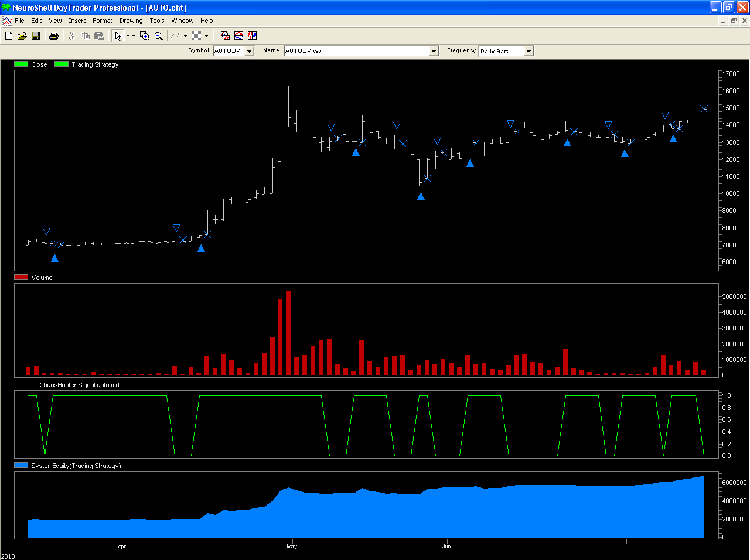Click the Copy icon in toolbar
750x560 pixels.
[85, 36]
